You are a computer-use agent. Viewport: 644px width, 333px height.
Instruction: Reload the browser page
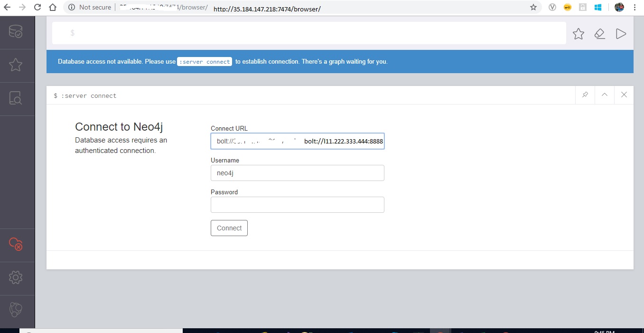(x=37, y=7)
